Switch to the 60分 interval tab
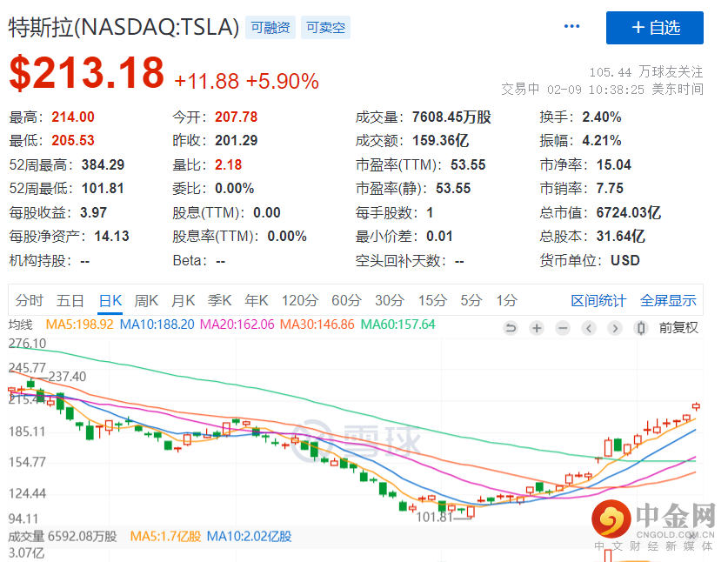Screen dimensions: 728x562 point(346,300)
